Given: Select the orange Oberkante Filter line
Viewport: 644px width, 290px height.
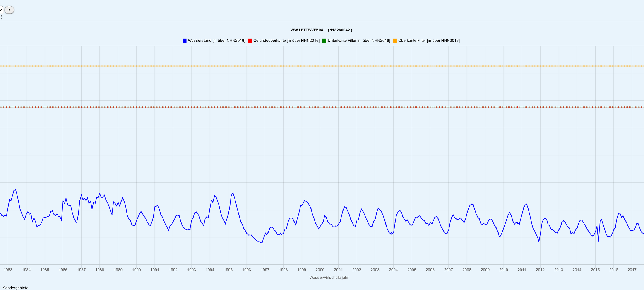Looking at the screenshot, I should pos(322,66).
